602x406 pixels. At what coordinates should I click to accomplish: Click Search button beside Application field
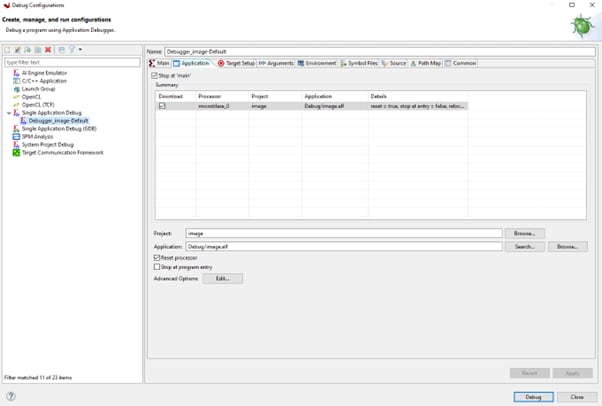[524, 246]
